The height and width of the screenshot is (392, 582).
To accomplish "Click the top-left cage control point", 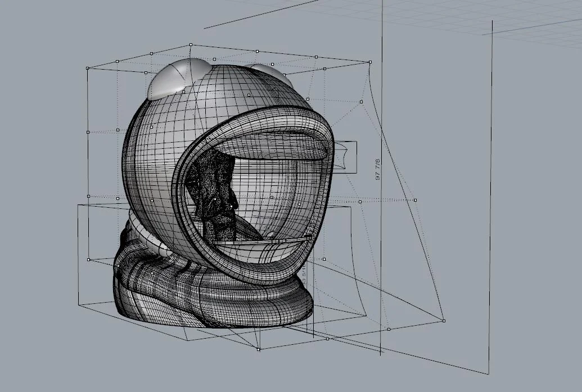I will 87,69.
